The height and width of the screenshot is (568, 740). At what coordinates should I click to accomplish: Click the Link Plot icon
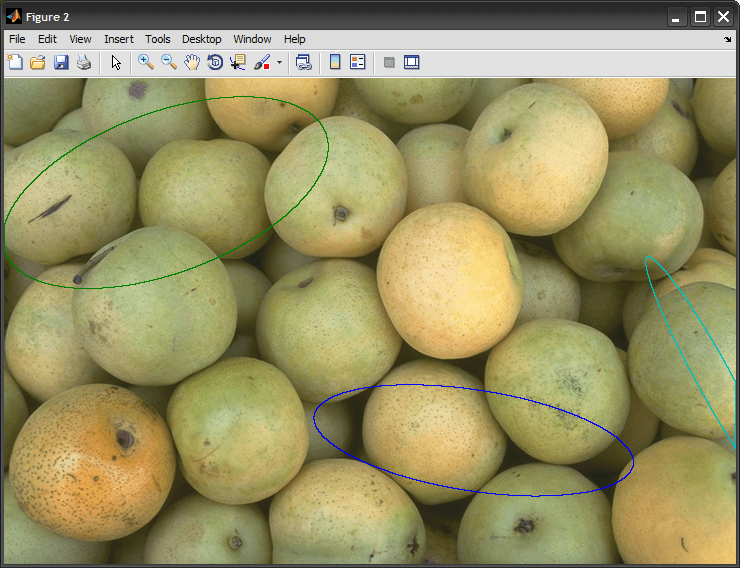click(x=303, y=62)
